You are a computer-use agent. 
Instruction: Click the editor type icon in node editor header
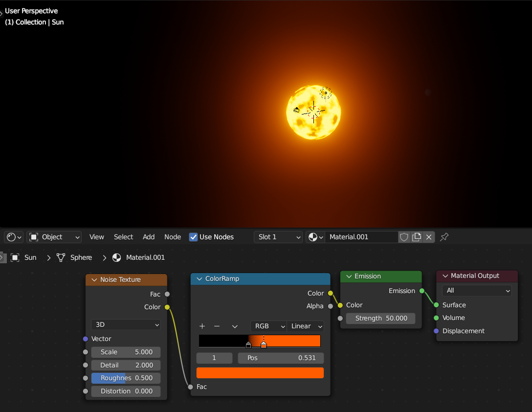(x=13, y=237)
